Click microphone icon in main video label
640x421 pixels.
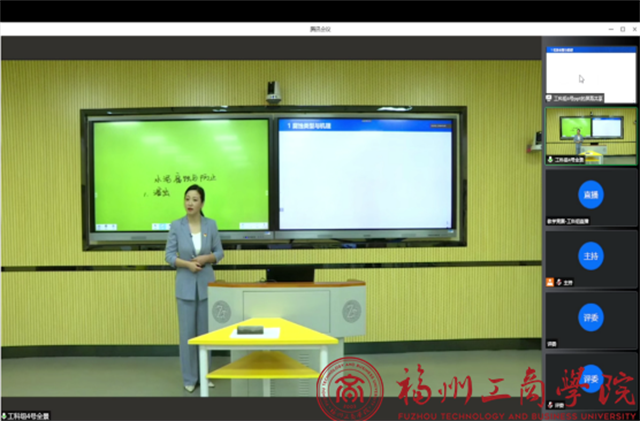(5, 415)
